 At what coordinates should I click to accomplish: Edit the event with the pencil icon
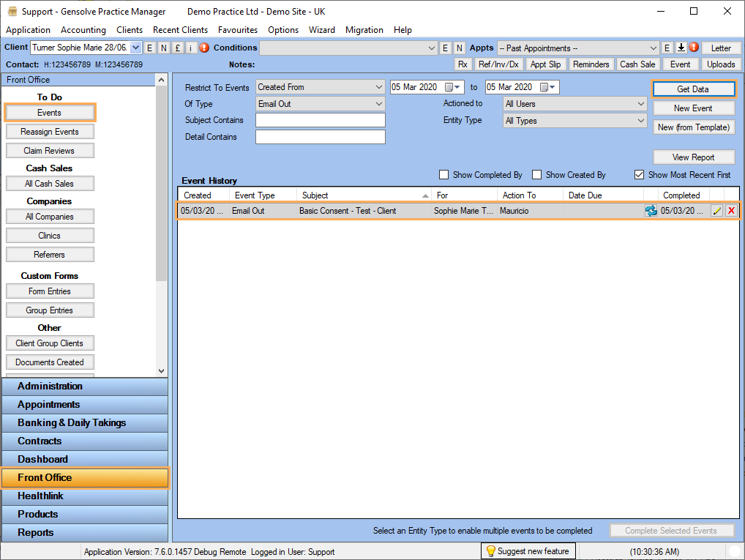pyautogui.click(x=718, y=210)
